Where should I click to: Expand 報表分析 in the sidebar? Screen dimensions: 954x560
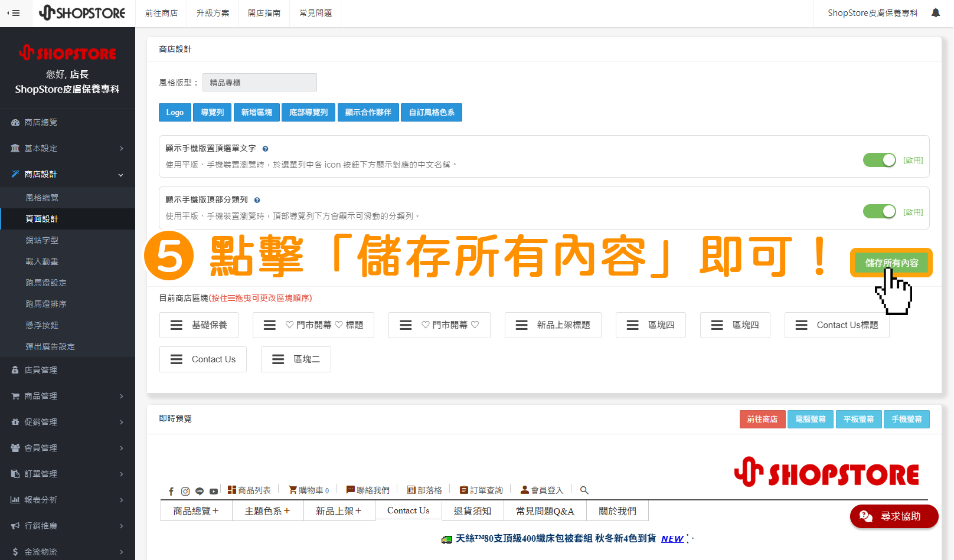point(67,500)
